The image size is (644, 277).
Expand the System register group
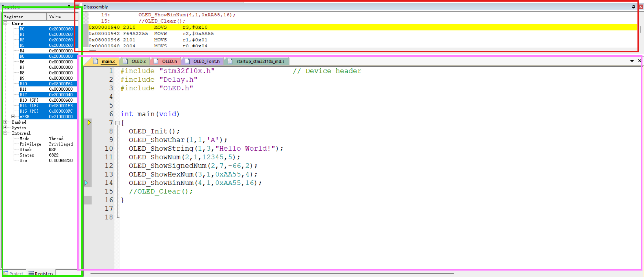coord(5,128)
